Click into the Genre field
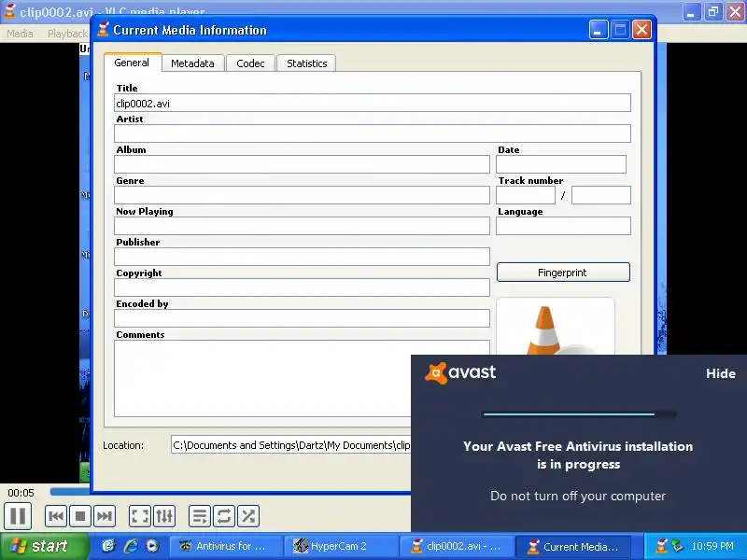747x560 pixels. point(302,195)
